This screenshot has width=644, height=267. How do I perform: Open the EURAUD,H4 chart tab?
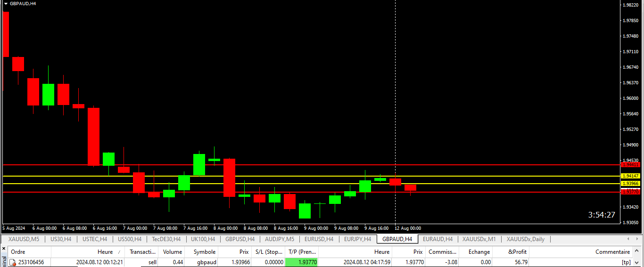[438, 239]
